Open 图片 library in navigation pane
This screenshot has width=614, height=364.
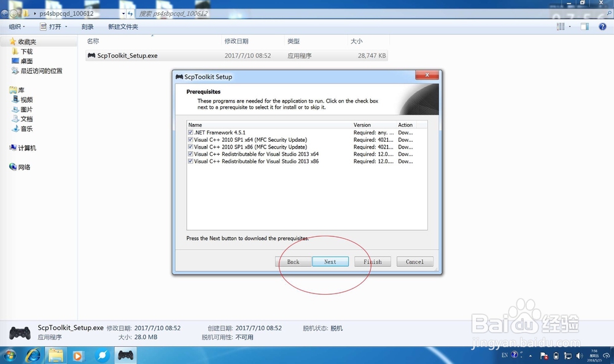(x=26, y=109)
